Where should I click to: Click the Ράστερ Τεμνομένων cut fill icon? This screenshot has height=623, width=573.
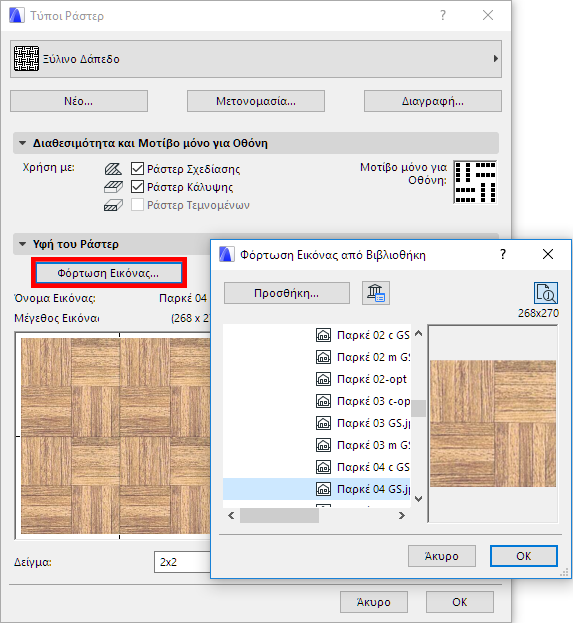point(113,205)
